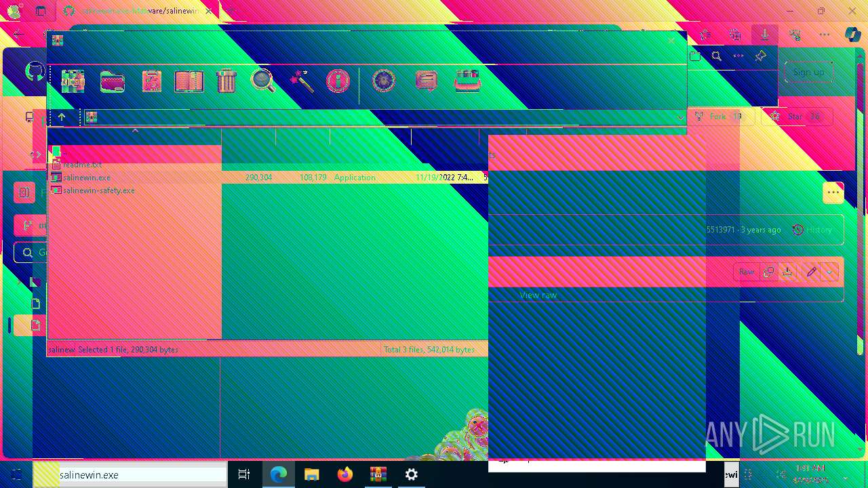Click the Raw button in file header

[747, 272]
